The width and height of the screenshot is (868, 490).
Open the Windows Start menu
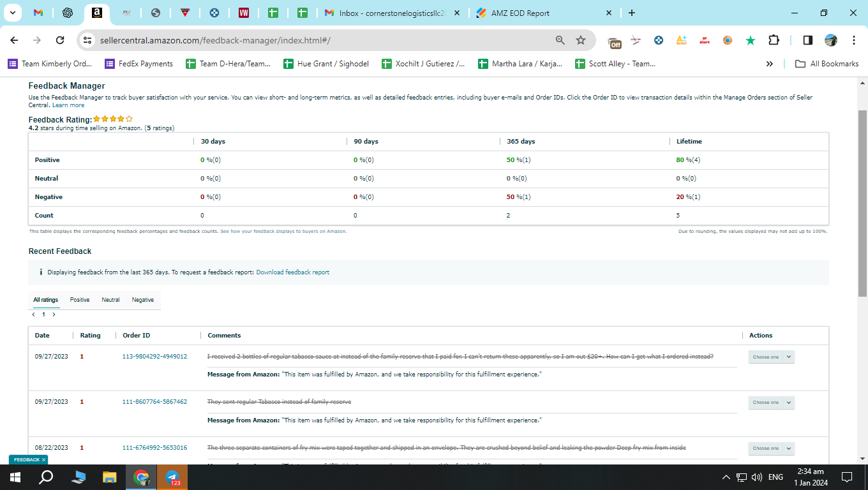(x=15, y=477)
